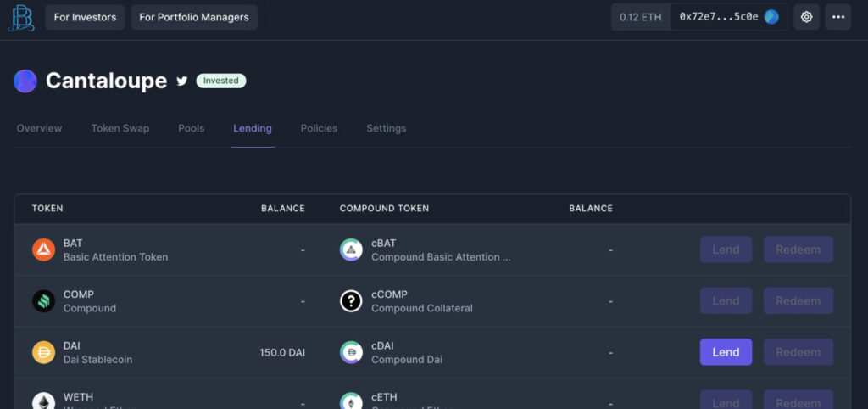Click the WETH token name
Image resolution: width=868 pixels, height=409 pixels.
(79, 397)
